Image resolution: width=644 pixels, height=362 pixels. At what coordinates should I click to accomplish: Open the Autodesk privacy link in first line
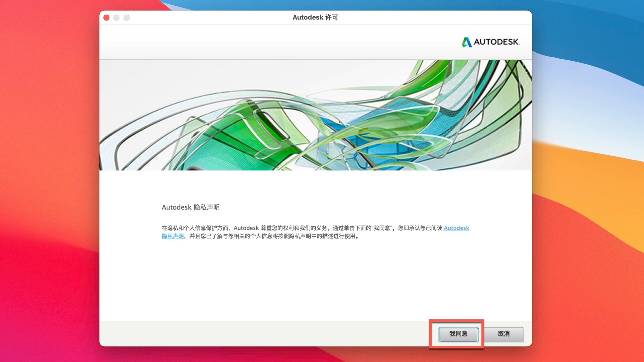(x=456, y=228)
